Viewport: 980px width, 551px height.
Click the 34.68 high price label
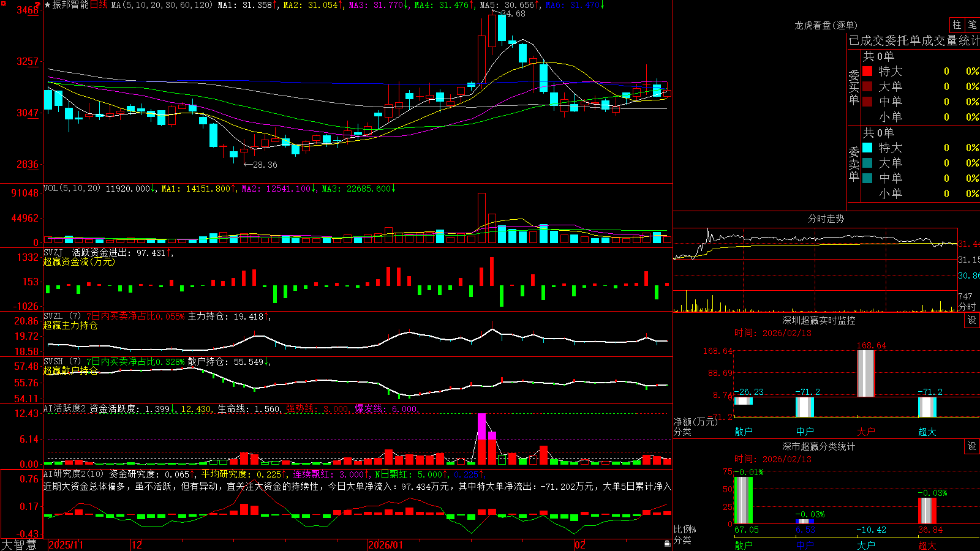pos(513,13)
